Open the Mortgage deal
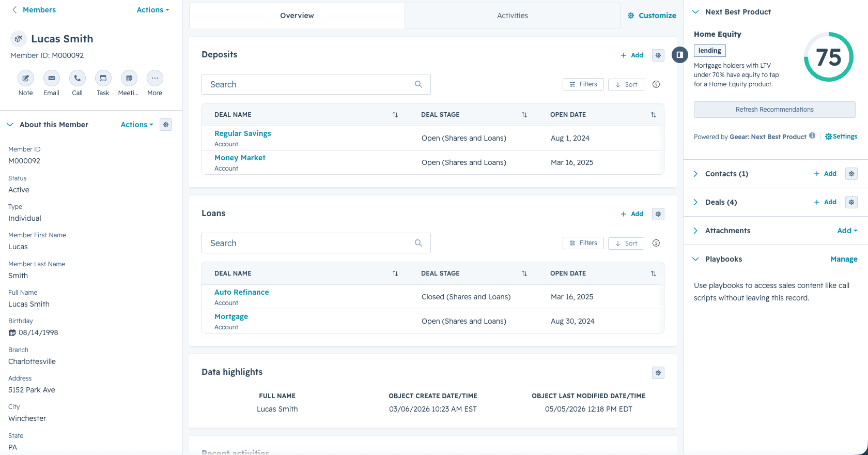868x455 pixels. [231, 316]
